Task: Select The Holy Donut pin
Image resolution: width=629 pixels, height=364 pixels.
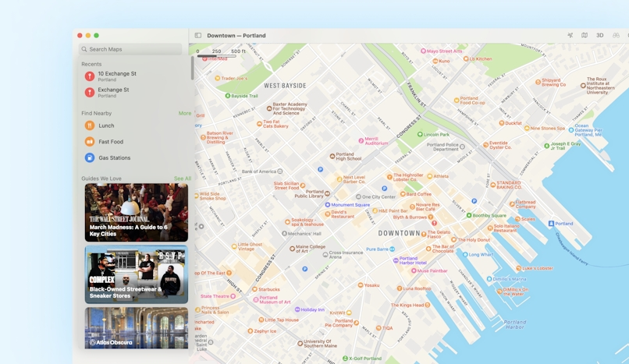Action: click(454, 240)
